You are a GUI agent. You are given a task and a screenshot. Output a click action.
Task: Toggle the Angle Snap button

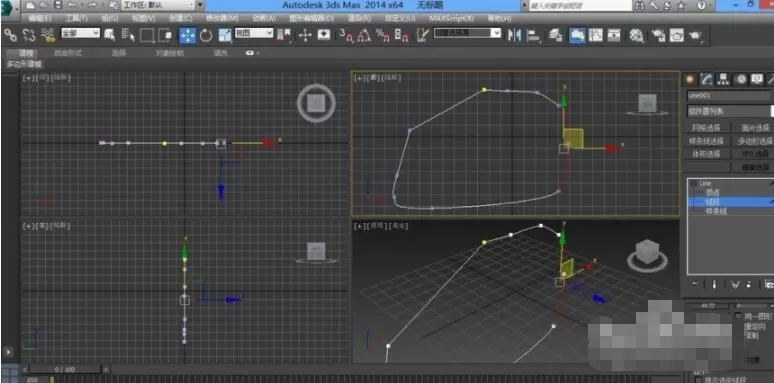click(x=364, y=35)
